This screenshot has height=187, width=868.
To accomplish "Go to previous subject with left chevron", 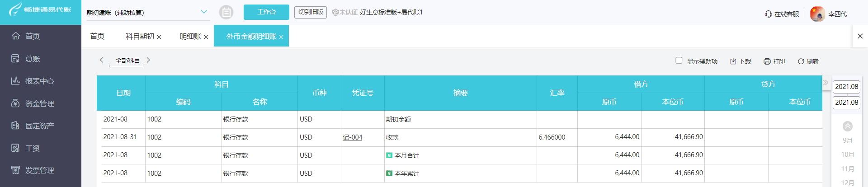I will pos(102,60).
